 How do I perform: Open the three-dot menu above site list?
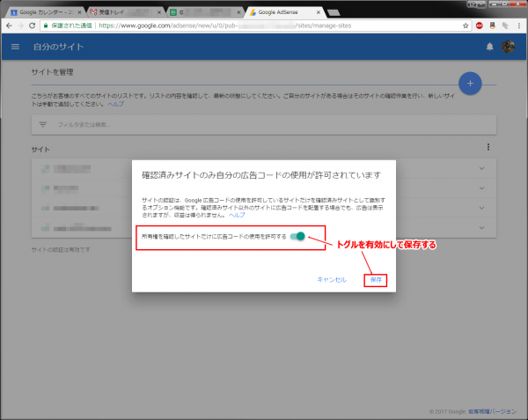tap(487, 148)
